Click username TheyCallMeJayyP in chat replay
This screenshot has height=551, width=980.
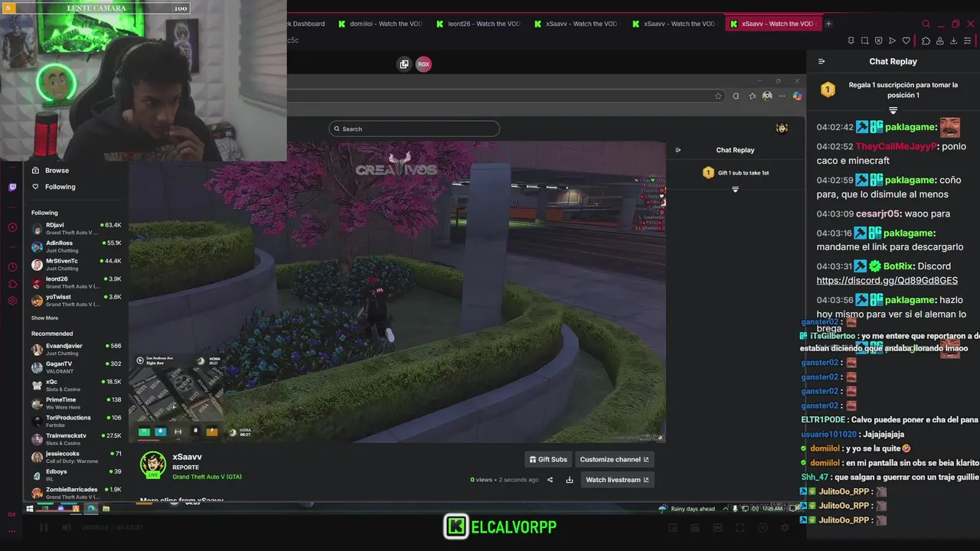896,146
